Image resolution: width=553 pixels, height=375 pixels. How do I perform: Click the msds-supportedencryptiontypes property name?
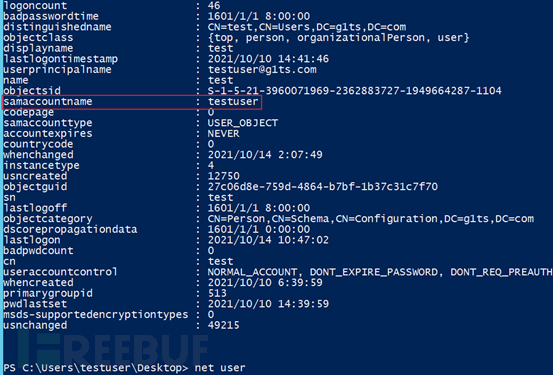[96, 315]
